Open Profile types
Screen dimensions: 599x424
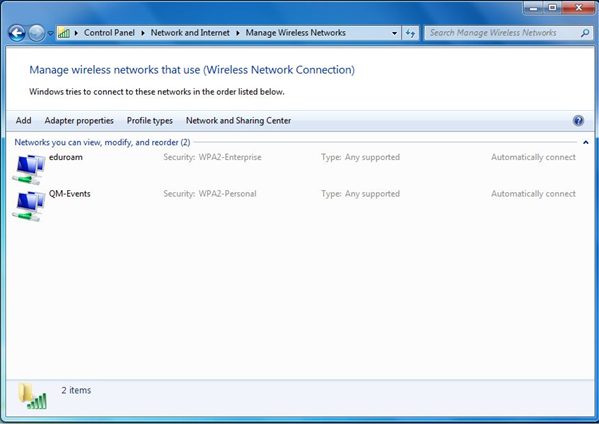[150, 121]
